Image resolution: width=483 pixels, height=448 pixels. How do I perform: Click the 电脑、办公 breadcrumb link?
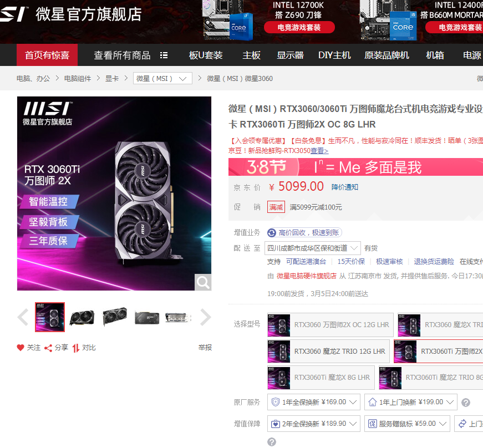(33, 79)
